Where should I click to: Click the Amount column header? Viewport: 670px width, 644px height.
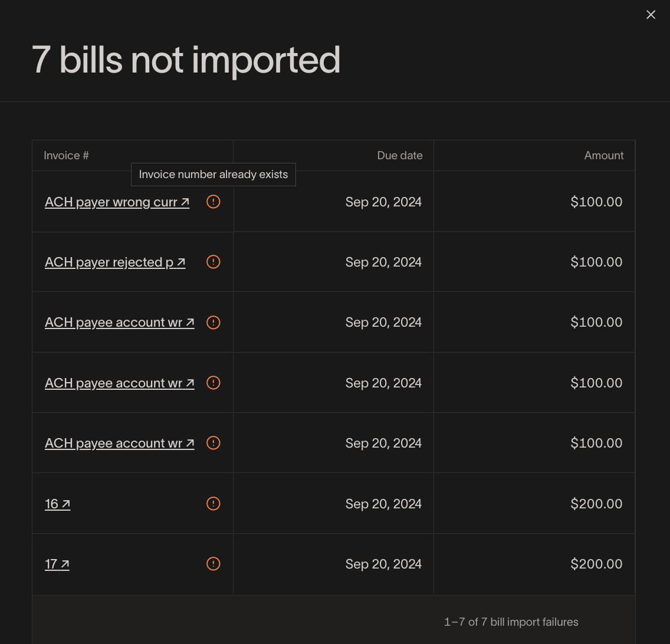coord(603,156)
